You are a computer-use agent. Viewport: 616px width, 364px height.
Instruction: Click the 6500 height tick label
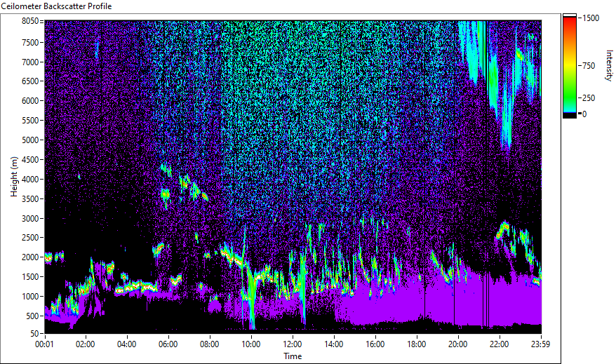pos(30,81)
